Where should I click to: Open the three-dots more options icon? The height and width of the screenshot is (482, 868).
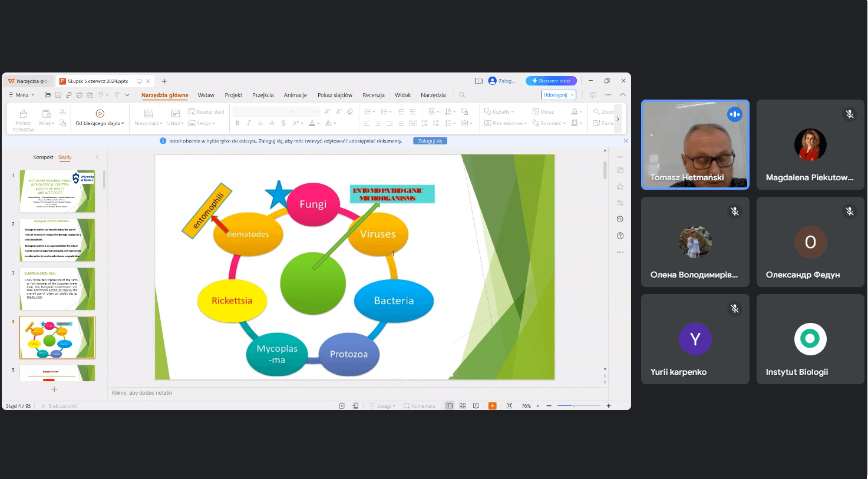(x=608, y=95)
